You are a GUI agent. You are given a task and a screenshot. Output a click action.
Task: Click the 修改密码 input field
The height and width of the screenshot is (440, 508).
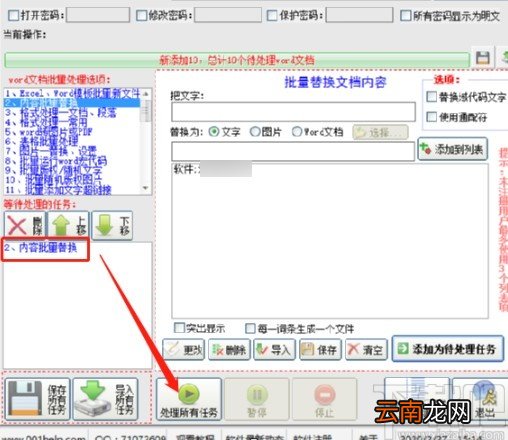coord(228,15)
